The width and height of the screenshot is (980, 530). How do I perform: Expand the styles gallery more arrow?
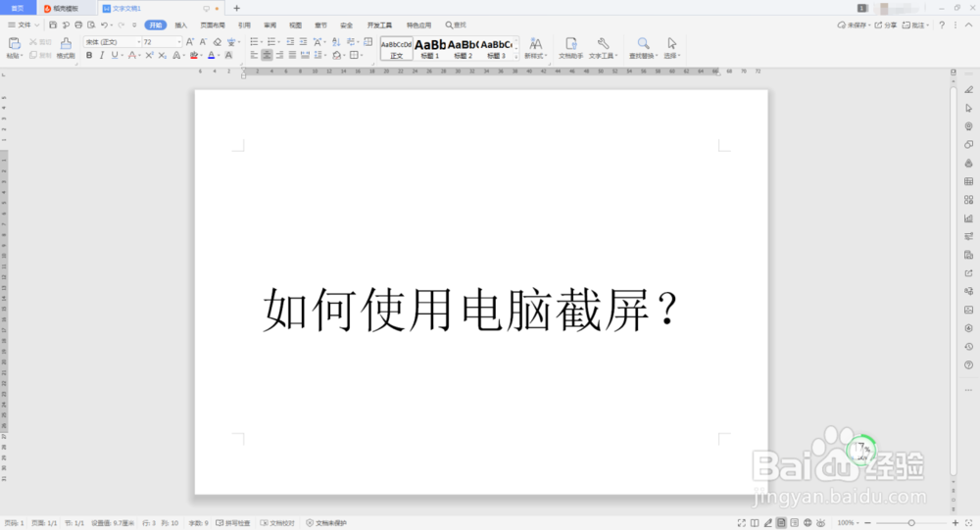515,56
